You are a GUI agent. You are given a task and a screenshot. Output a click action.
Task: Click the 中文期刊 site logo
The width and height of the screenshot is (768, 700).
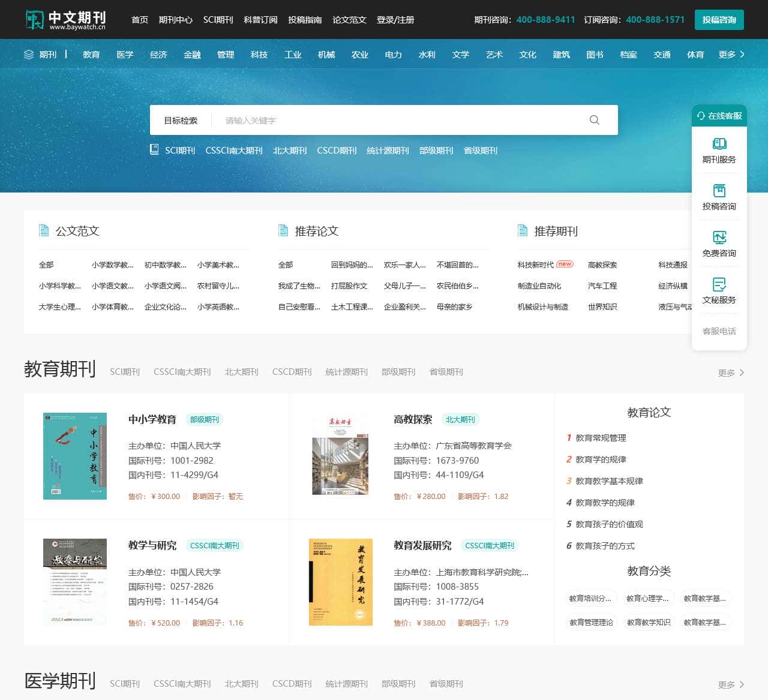tap(66, 20)
